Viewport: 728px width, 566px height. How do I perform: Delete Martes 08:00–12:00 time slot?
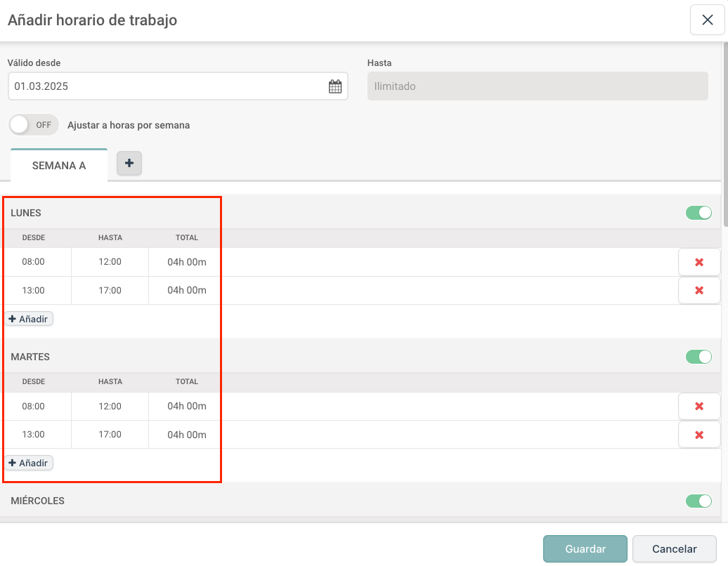[698, 406]
